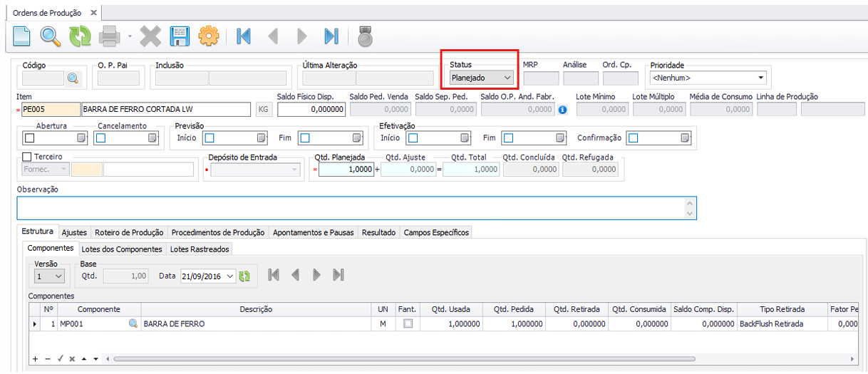Switch to the Roteiro de Produção tab
The width and height of the screenshot is (868, 374).
pos(129,232)
